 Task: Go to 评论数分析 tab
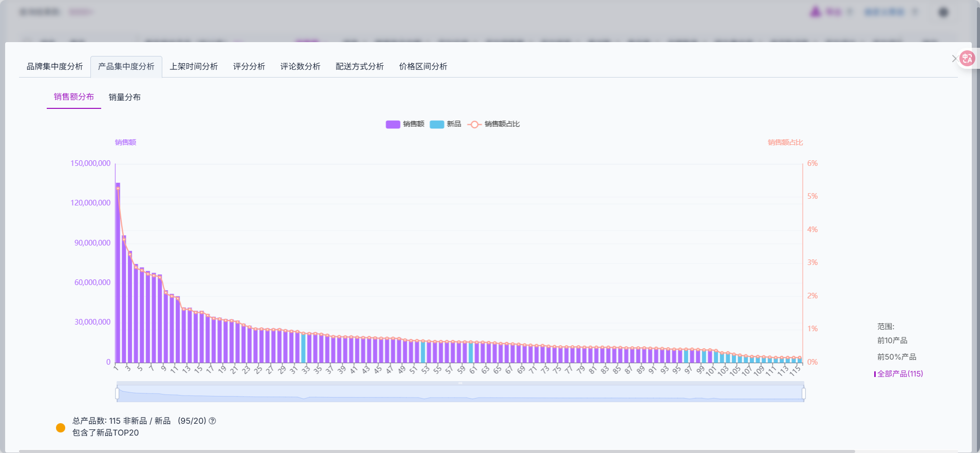pos(300,66)
